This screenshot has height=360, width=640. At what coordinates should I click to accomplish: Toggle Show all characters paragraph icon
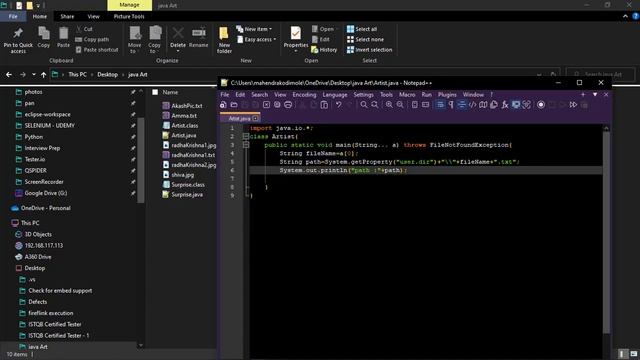(451, 105)
